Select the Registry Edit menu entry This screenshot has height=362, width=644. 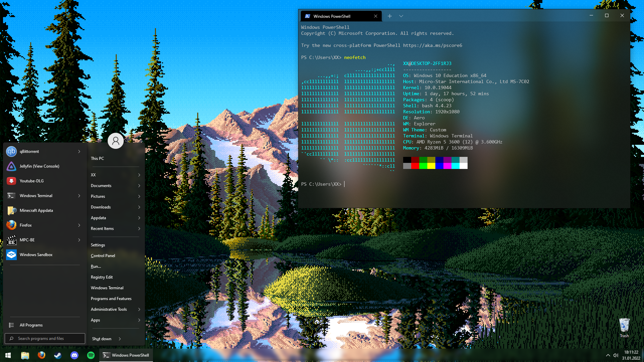tap(102, 277)
